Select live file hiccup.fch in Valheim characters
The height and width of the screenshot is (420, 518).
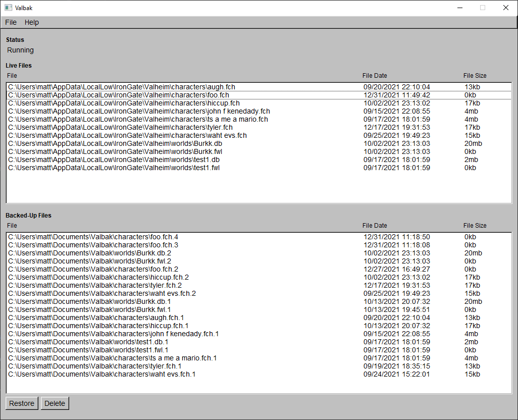(259, 103)
